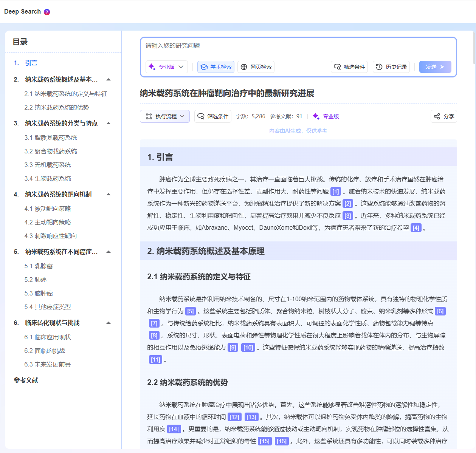The image size is (476, 453).
Task: Open 历史记录 history
Action: click(391, 67)
